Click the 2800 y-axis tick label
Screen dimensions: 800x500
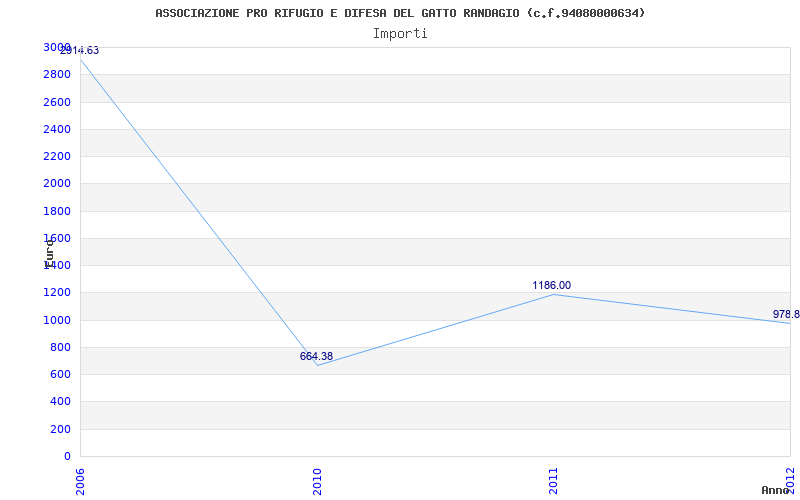pyautogui.click(x=57, y=74)
